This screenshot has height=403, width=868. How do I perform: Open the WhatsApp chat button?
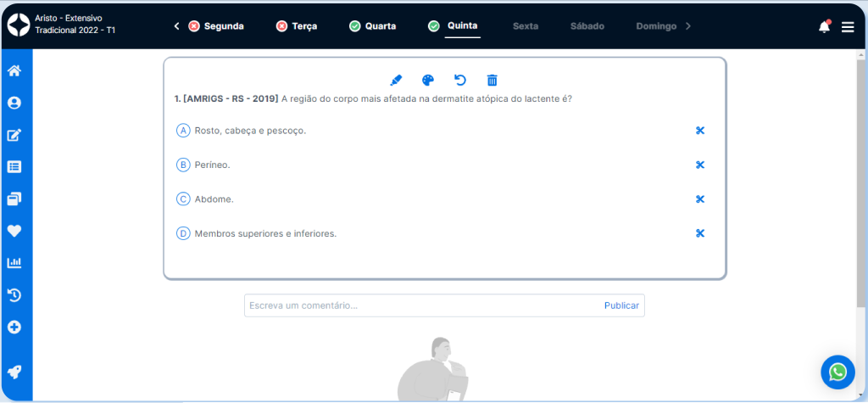pos(837,372)
